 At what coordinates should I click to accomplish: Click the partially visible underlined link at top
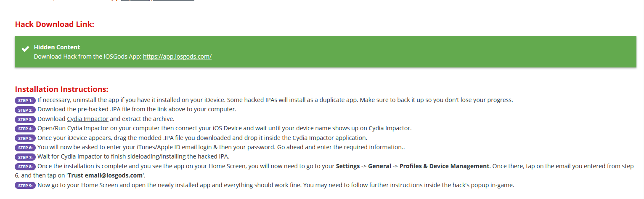158,1
